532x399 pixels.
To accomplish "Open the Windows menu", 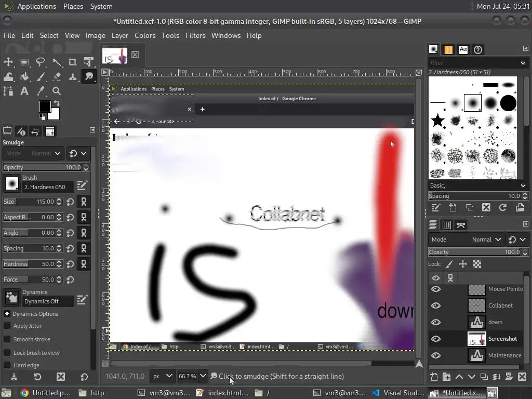I will click(x=225, y=35).
